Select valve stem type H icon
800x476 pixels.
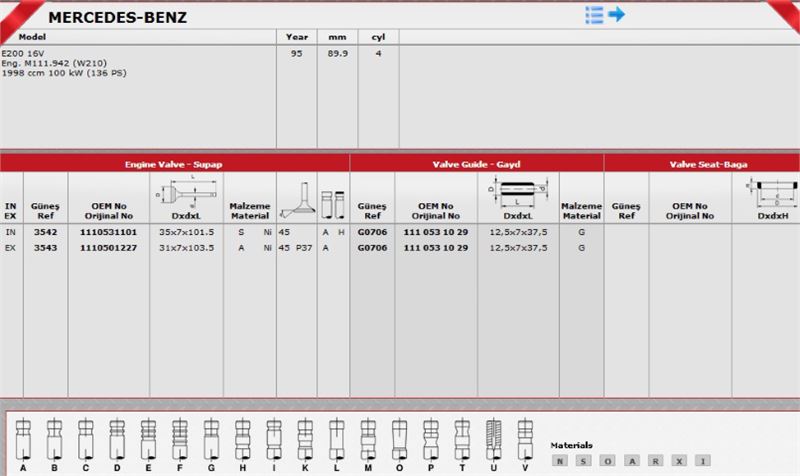243,439
